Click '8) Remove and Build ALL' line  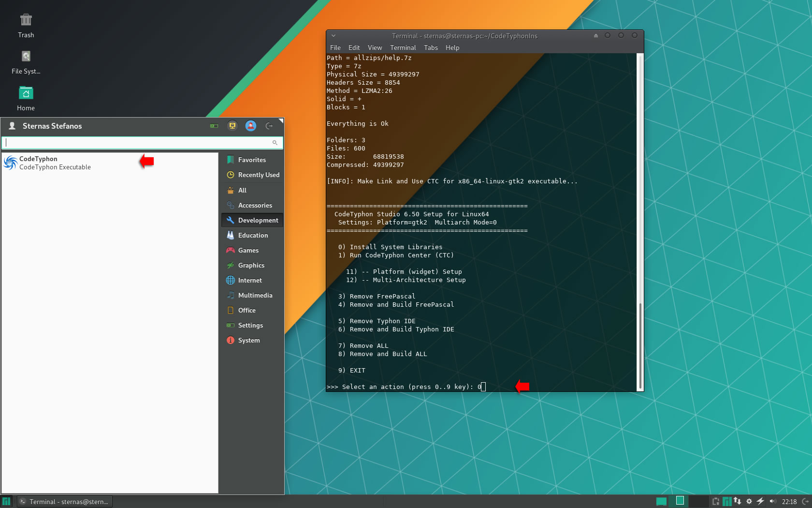(x=382, y=354)
